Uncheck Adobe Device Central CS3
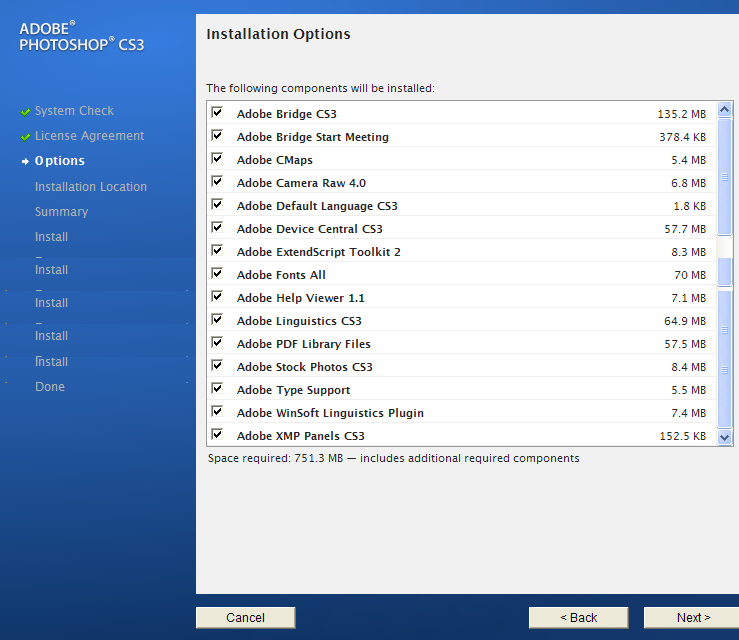Image resolution: width=739 pixels, height=640 pixels. coord(217,228)
